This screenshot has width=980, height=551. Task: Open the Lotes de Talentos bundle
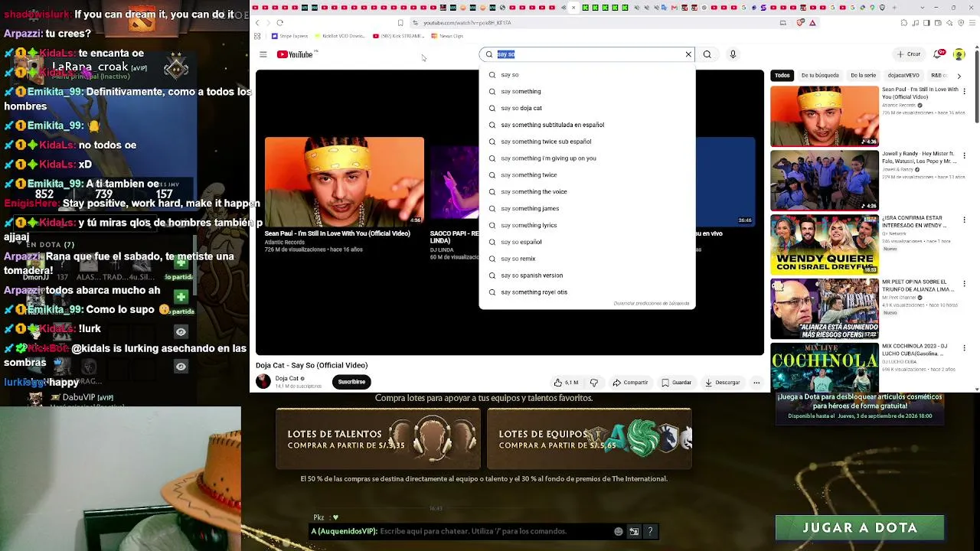(x=378, y=439)
